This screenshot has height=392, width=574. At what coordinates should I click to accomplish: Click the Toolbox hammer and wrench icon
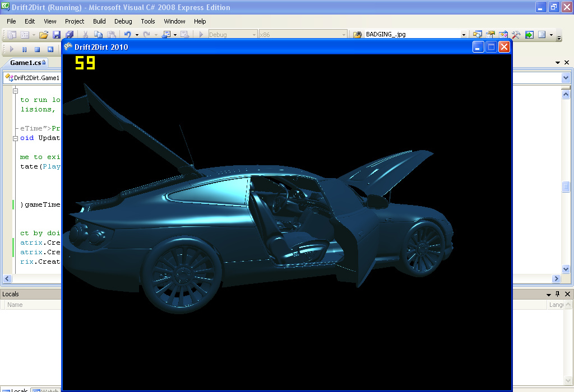pos(516,34)
